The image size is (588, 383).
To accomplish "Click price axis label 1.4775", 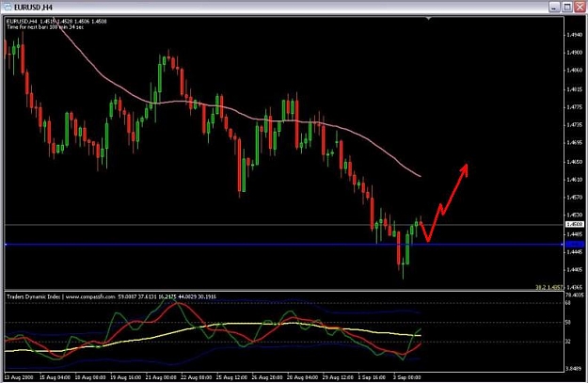I will (575, 107).
